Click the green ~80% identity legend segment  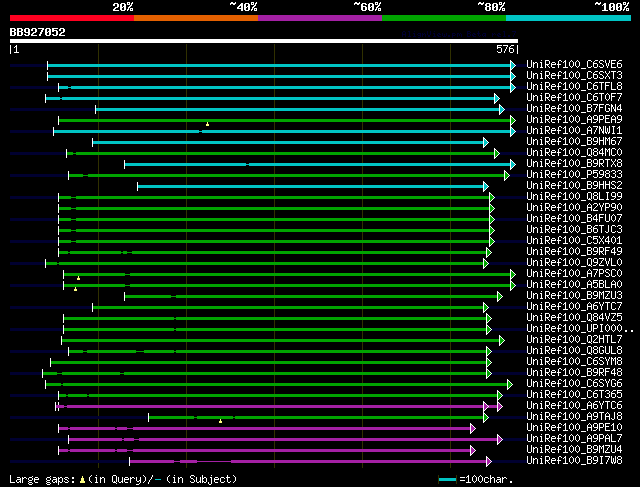444,18
